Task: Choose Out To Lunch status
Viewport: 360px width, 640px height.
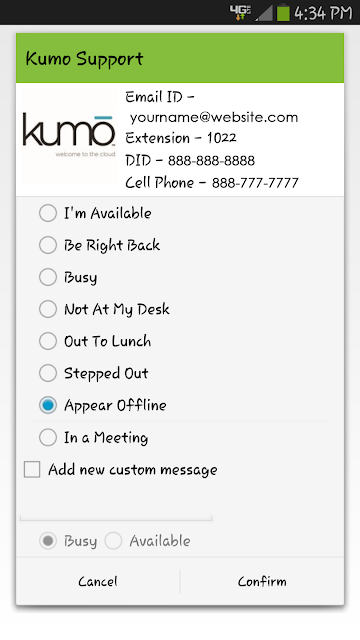Action: [180, 341]
